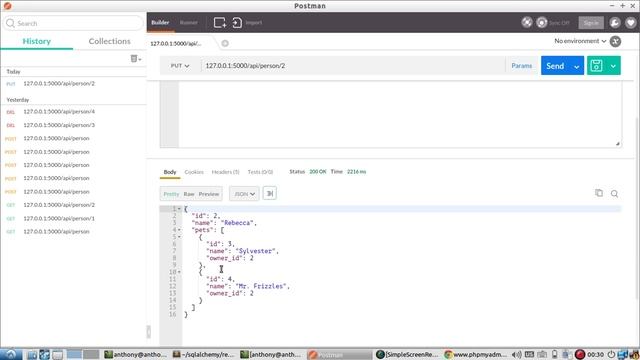Open the No environment dropdown
The image size is (640, 360).
tap(580, 41)
